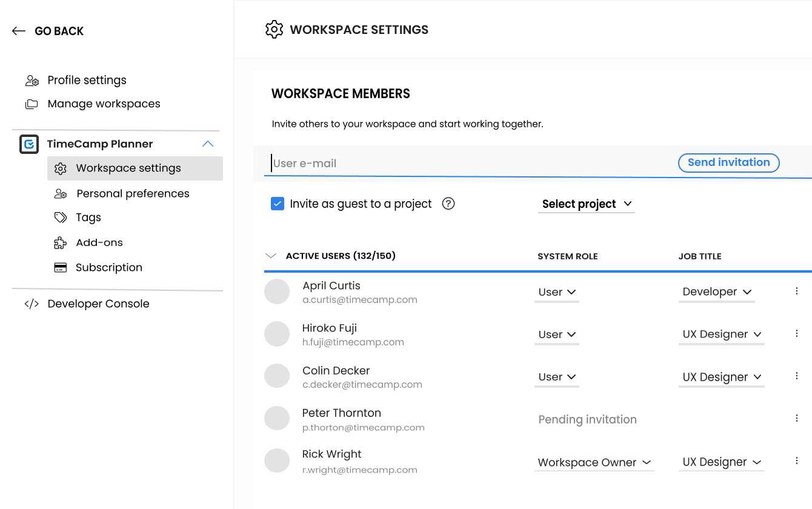Click Hiroko Fuji's name
Image resolution: width=812 pixels, height=509 pixels.
tap(330, 328)
